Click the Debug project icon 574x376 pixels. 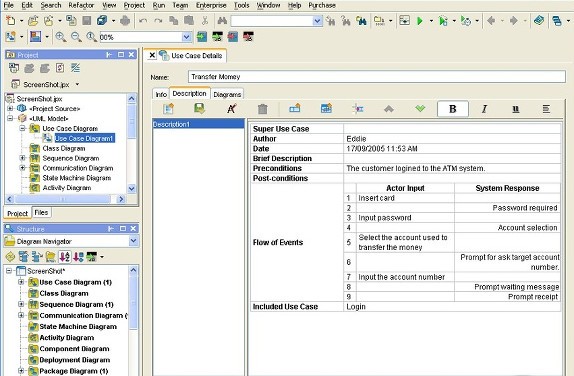point(443,21)
